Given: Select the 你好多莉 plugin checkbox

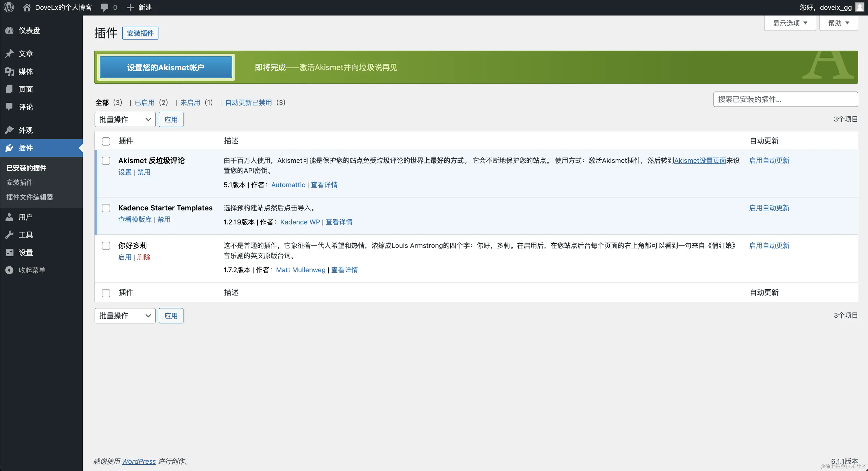Looking at the screenshot, I should point(106,246).
